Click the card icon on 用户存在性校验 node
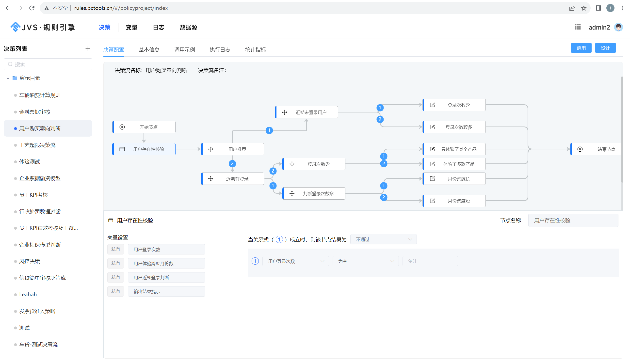The image size is (630, 364). tap(122, 149)
